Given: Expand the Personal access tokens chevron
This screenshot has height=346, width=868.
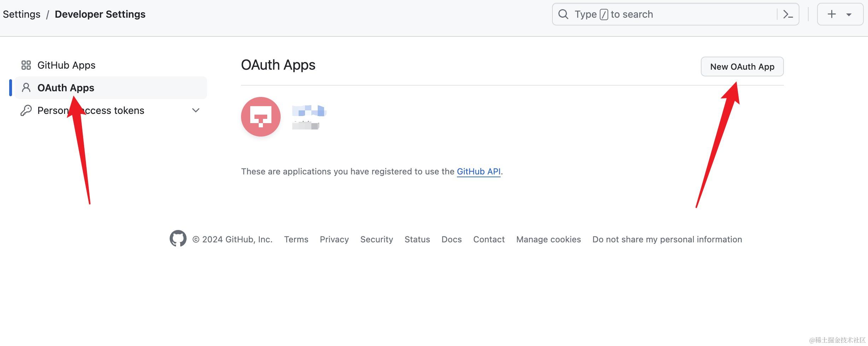Looking at the screenshot, I should pos(196,110).
